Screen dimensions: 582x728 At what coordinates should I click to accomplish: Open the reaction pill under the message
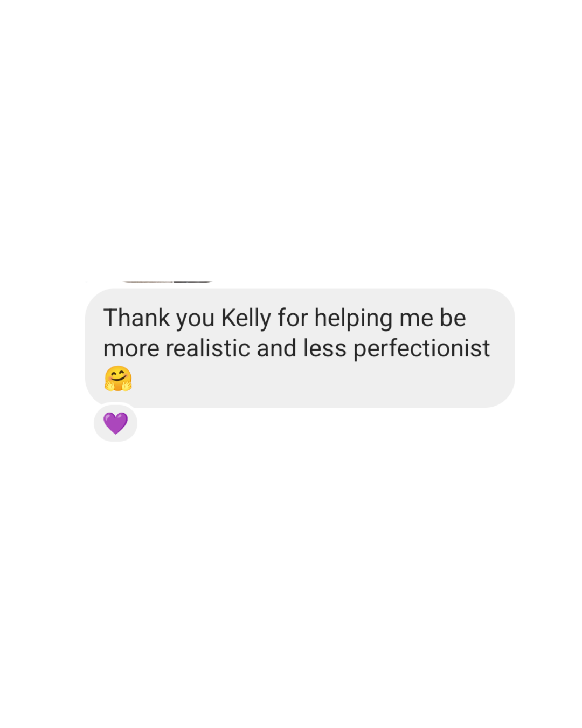click(x=115, y=423)
